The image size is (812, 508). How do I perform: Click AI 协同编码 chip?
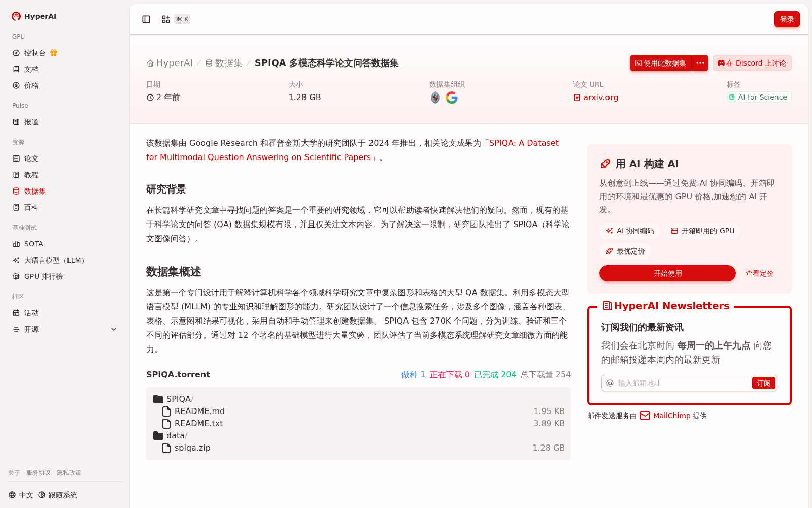[630, 231]
